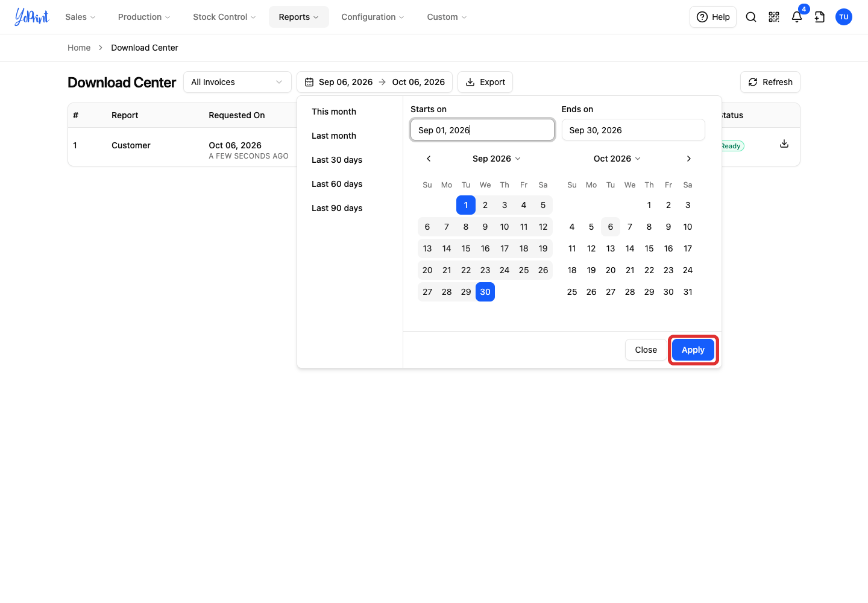This screenshot has height=603, width=868.
Task: Open the TU user avatar menu
Action: point(844,17)
